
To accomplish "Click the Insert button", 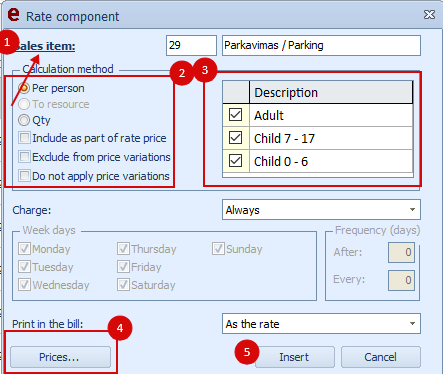I will [294, 357].
